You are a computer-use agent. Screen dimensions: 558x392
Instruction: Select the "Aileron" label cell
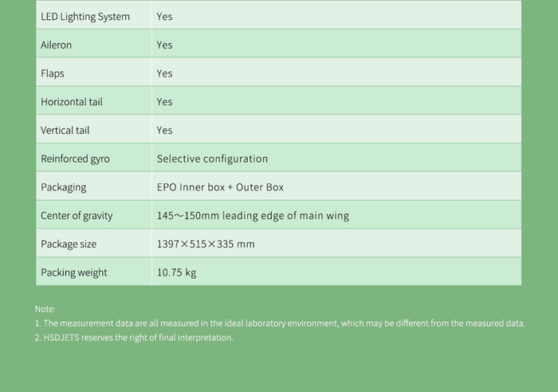point(57,45)
